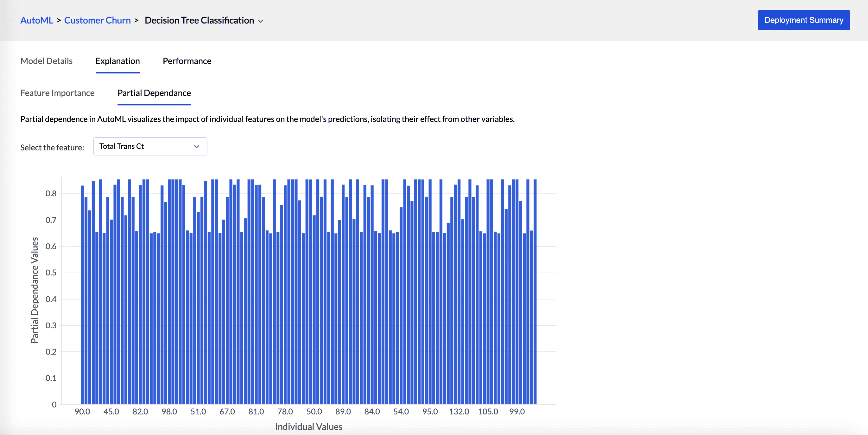
Task: Click the partial dependence description text
Action: 268,119
